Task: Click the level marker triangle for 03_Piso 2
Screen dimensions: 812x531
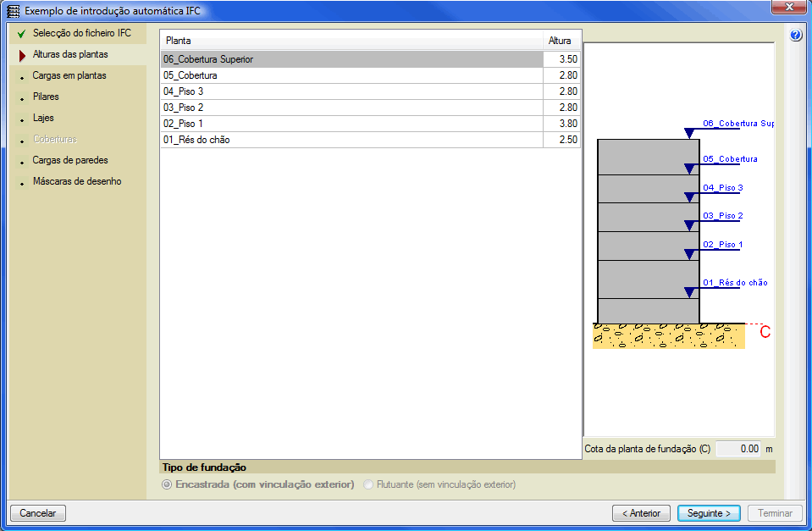Action: click(689, 225)
